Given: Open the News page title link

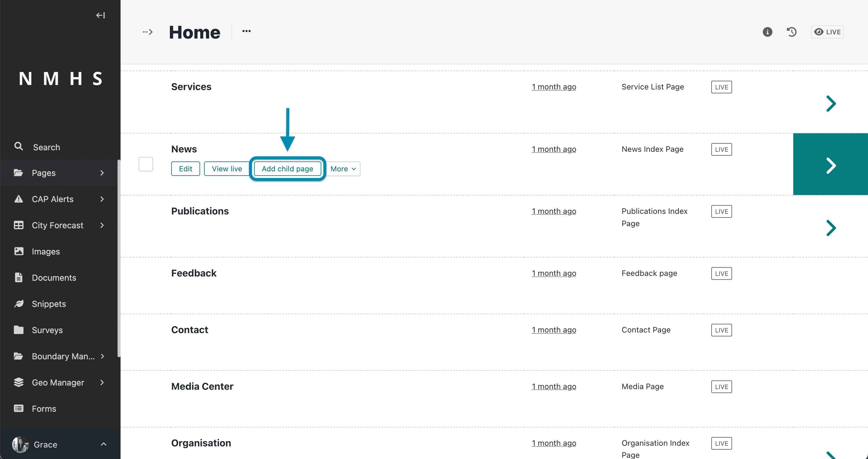Looking at the screenshot, I should tap(184, 149).
